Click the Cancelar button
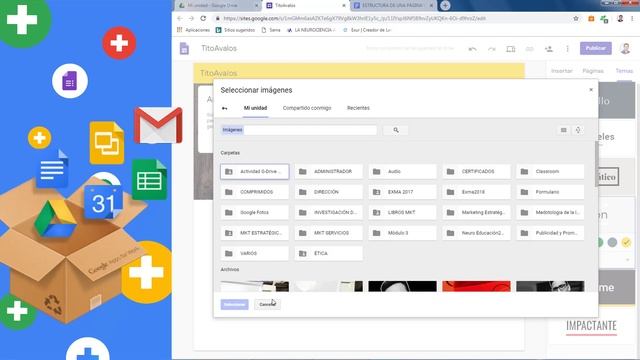Screen dimensions: 640x360 pos(267,304)
